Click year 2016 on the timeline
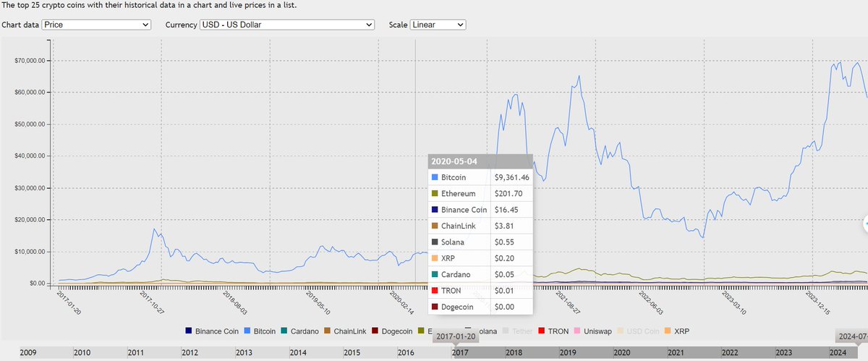 click(x=407, y=353)
